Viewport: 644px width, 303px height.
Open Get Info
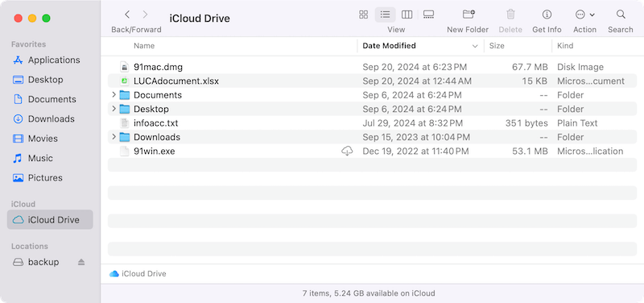click(547, 15)
